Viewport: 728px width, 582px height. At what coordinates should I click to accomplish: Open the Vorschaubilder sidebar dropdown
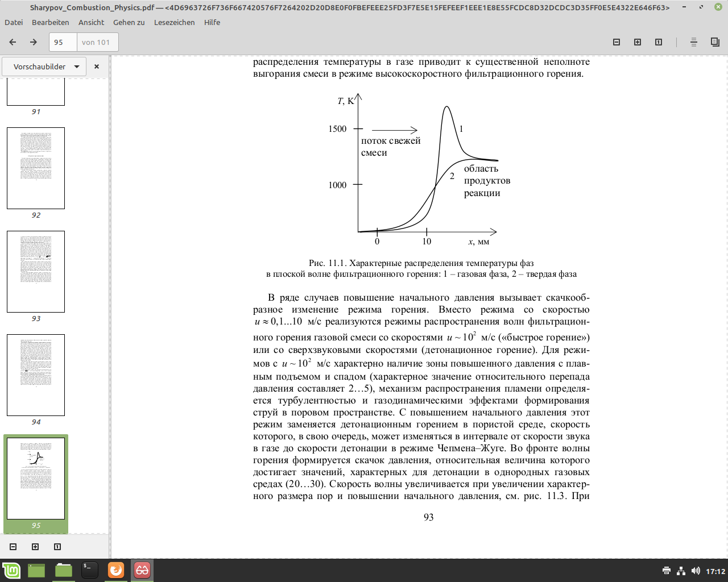pos(44,66)
